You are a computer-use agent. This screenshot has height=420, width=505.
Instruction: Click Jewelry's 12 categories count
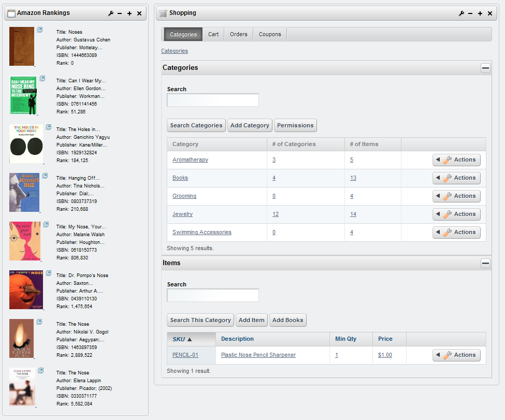(276, 214)
